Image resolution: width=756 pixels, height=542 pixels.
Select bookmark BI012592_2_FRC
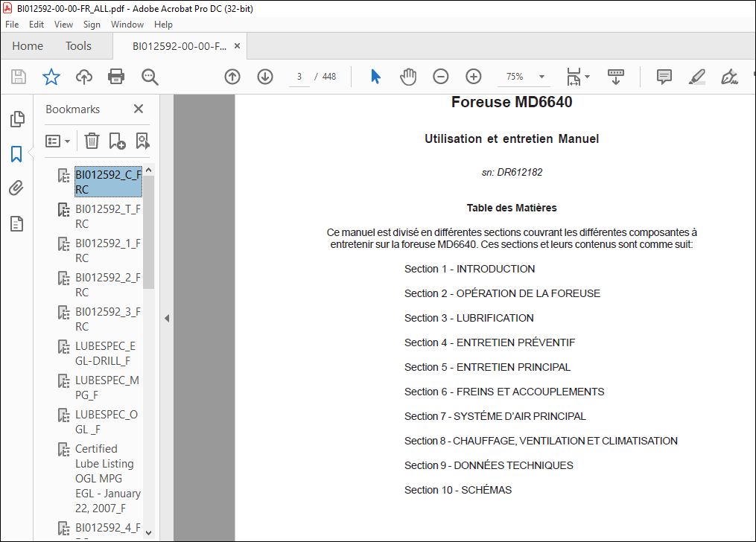(108, 284)
